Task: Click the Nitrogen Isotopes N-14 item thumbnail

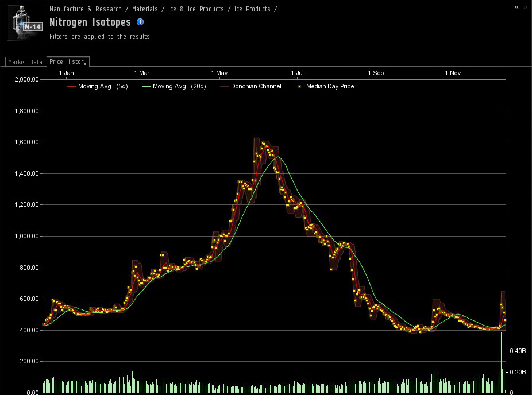Action: tap(25, 23)
